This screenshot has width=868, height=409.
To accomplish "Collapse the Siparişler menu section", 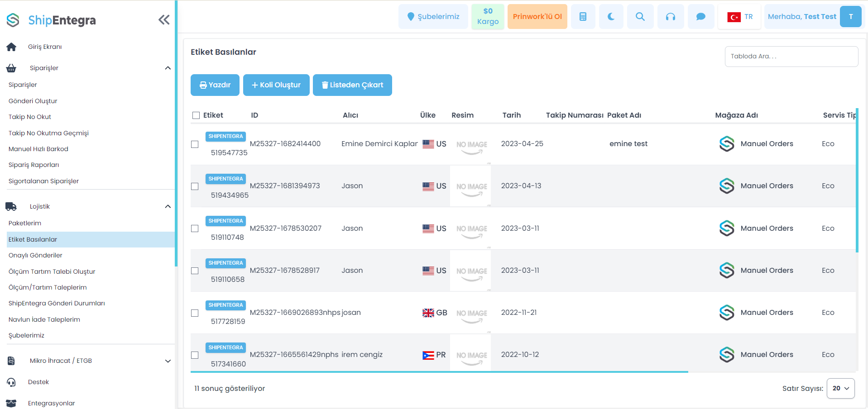I will point(168,68).
